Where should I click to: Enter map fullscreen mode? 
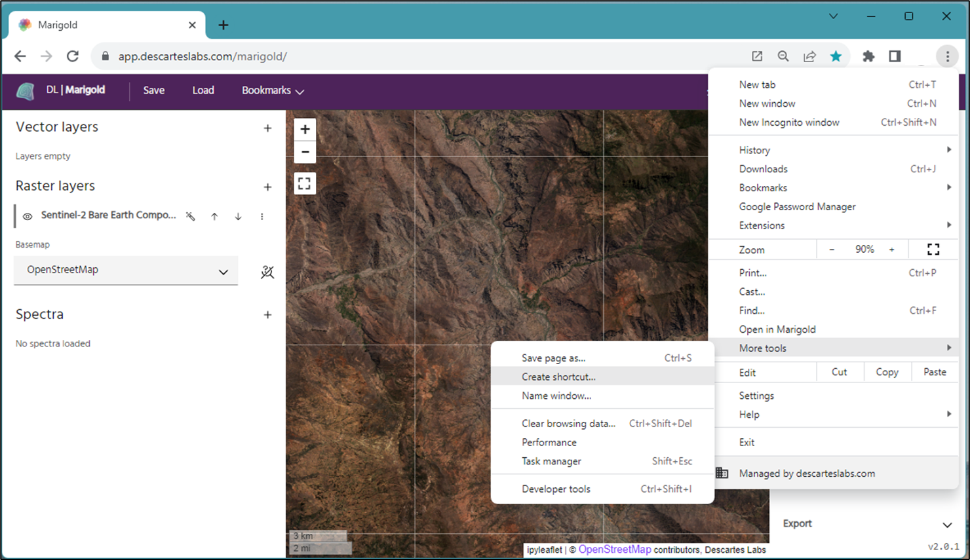click(305, 183)
